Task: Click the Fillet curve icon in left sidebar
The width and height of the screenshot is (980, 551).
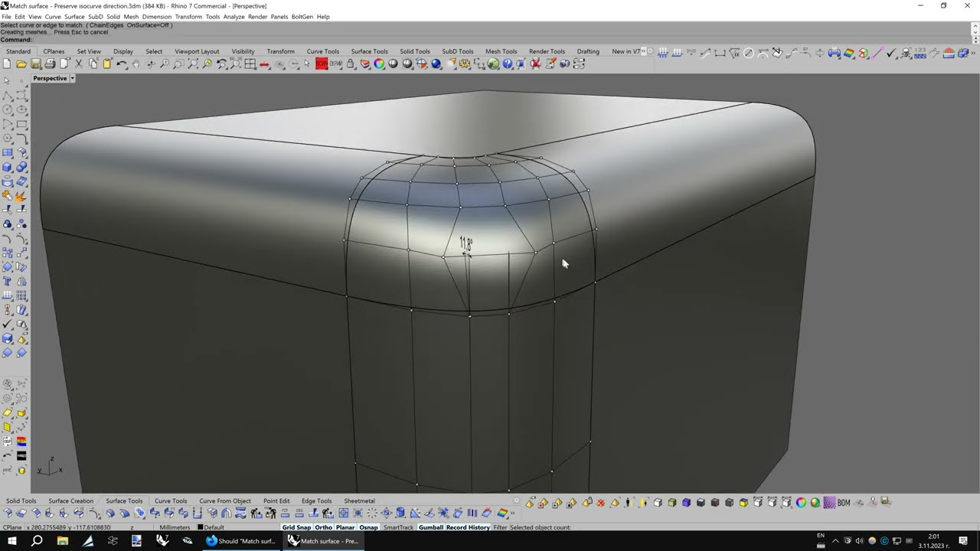Action: [x=22, y=139]
